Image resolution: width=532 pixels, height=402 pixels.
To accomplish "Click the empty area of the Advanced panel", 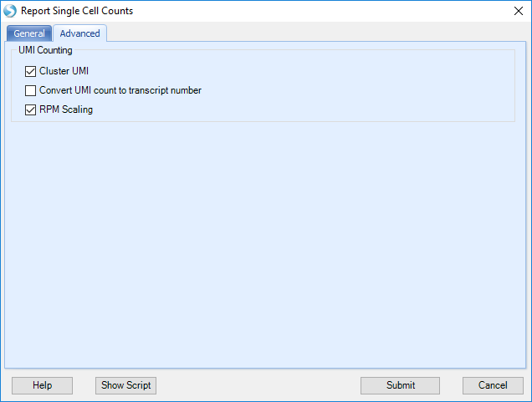I will (x=264, y=244).
